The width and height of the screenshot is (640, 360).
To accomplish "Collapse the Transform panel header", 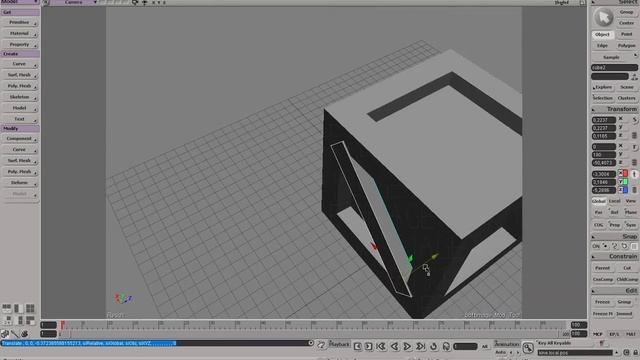I will pos(615,109).
